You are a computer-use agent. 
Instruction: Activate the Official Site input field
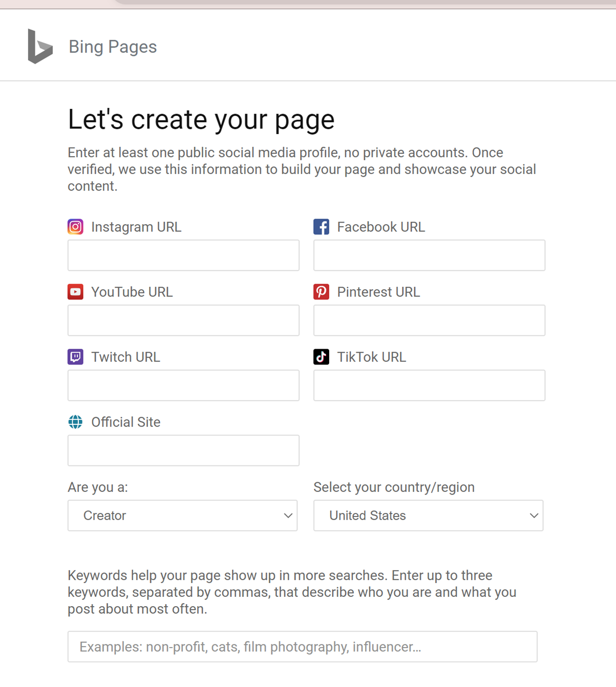click(x=183, y=450)
